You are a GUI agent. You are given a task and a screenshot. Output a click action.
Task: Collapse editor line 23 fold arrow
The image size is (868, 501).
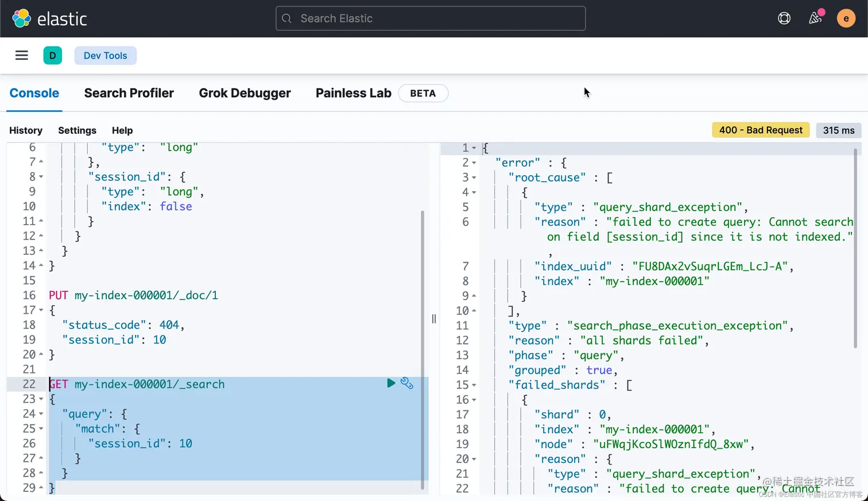click(x=41, y=399)
